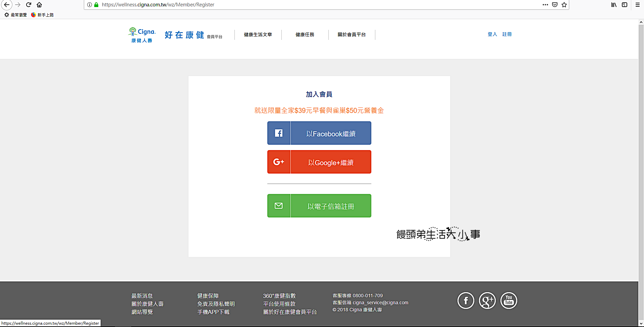Open footer link 健康保障
Image resolution: width=644 pixels, height=327 pixels.
[x=208, y=296]
